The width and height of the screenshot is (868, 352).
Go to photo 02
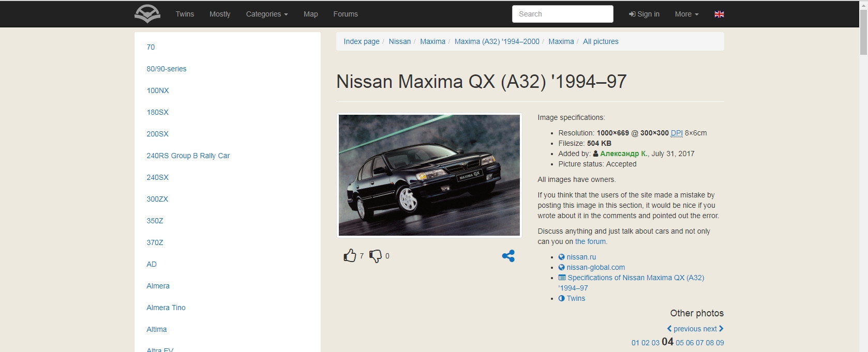(645, 343)
